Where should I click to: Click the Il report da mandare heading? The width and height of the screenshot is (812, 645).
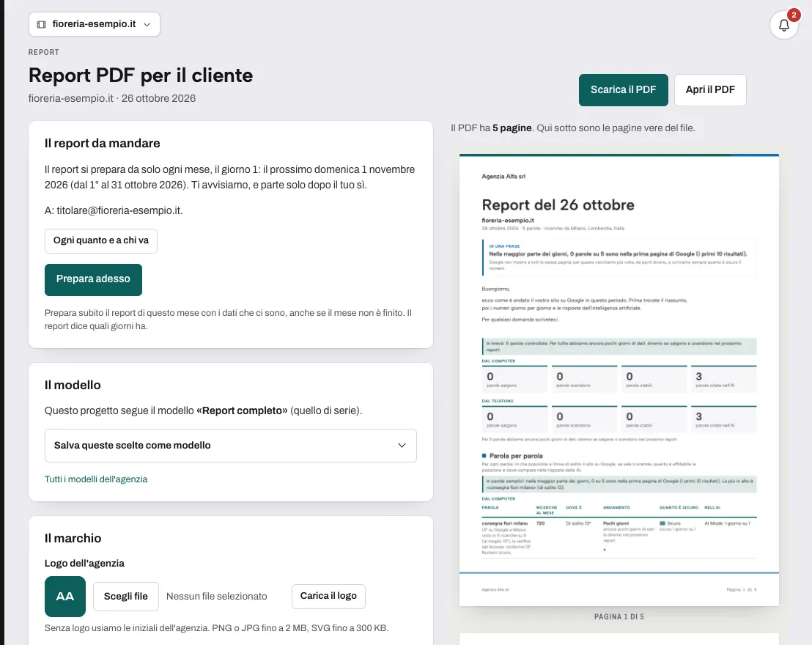(102, 143)
